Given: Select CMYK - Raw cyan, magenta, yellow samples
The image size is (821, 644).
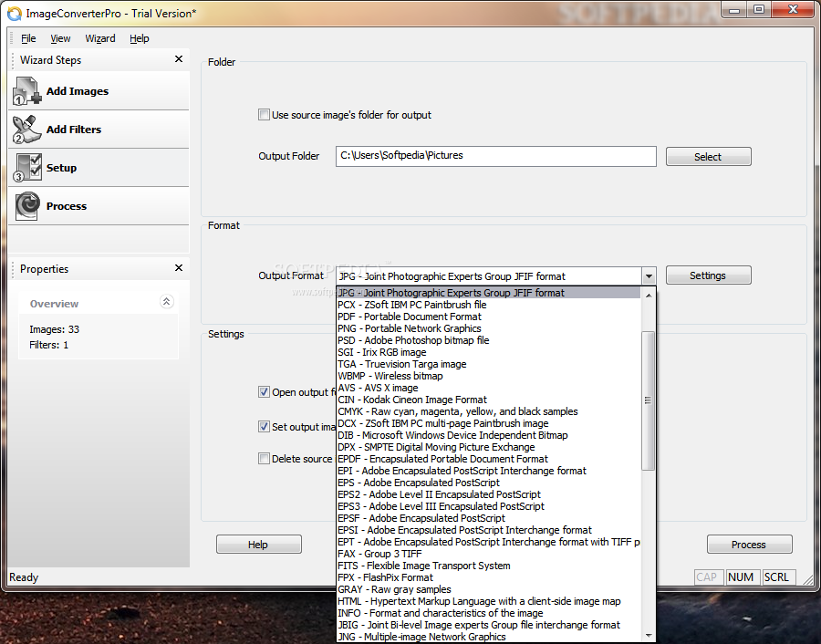Looking at the screenshot, I should [489, 411].
